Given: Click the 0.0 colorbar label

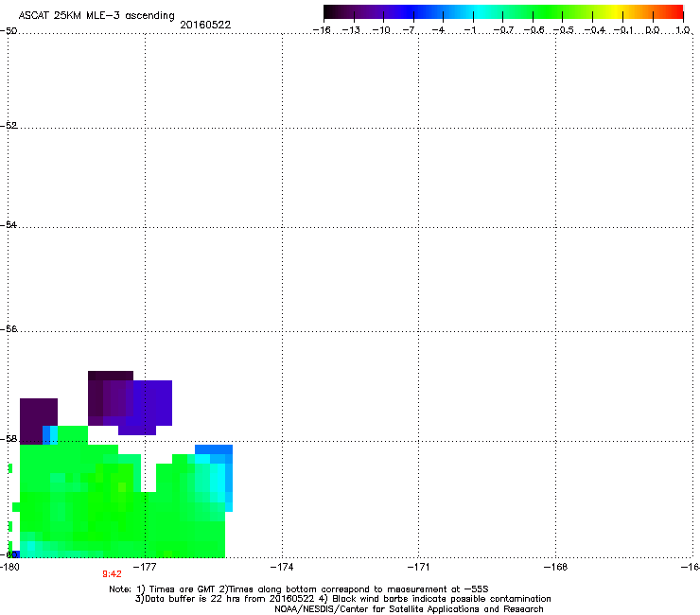Looking at the screenshot, I should click(653, 30).
